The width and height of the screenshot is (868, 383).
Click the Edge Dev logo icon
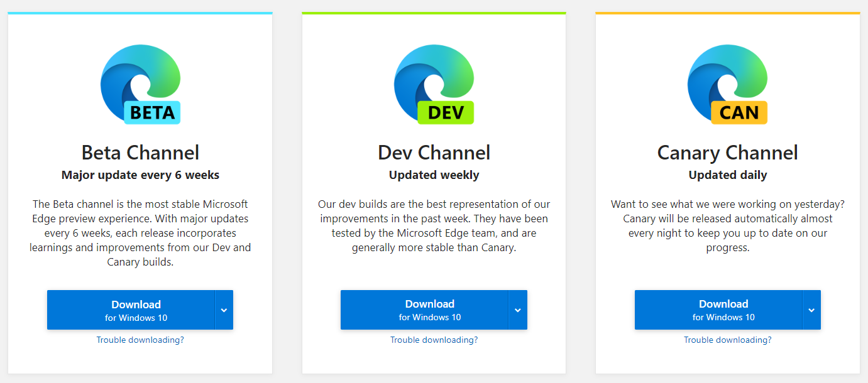pos(429,75)
